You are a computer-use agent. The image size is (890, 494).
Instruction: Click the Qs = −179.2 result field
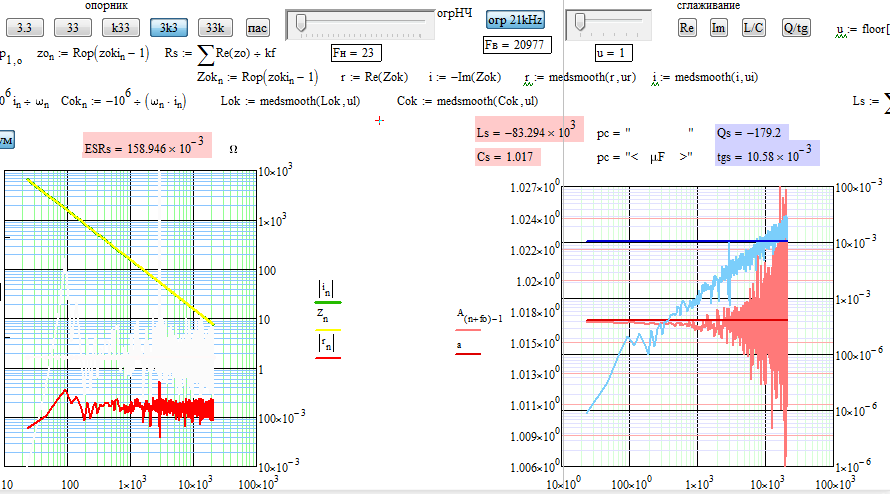pos(749,132)
